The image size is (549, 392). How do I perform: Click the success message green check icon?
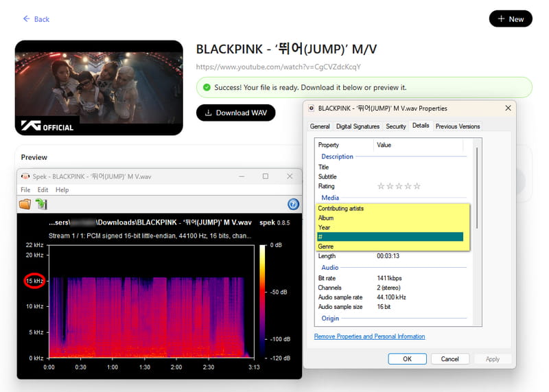[x=207, y=87]
